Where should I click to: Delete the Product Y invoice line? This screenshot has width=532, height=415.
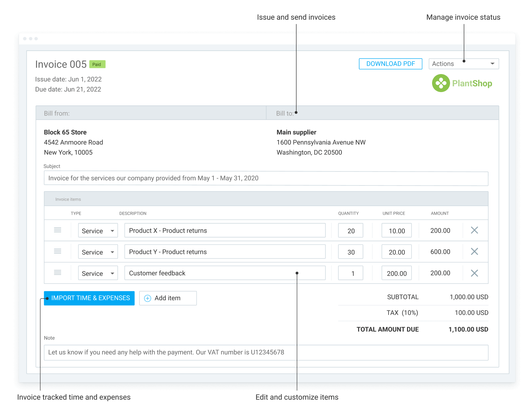point(474,251)
